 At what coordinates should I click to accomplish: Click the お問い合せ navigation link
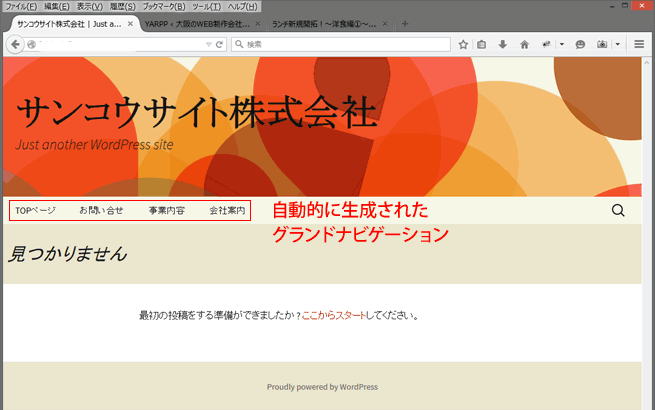(102, 211)
